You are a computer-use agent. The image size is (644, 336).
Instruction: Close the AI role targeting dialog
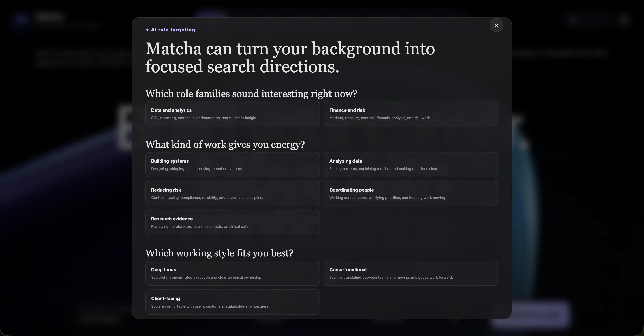(496, 25)
